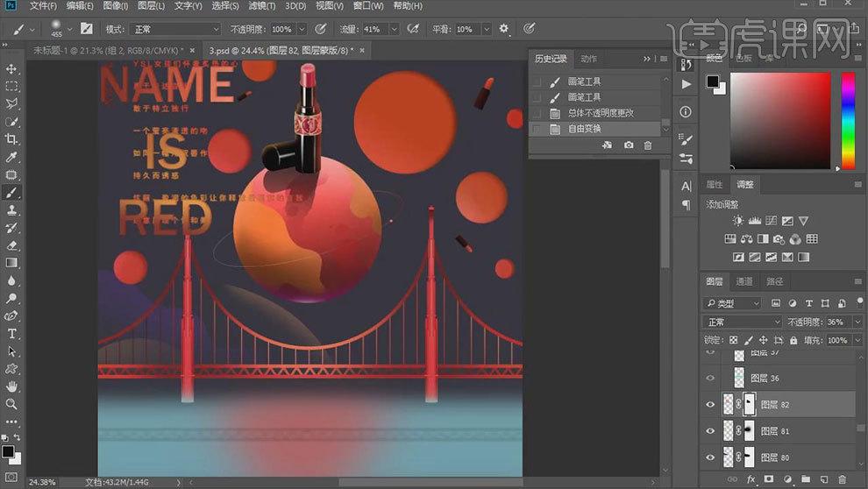Screen dimensions: 868x489
Task: Open brush smoothing options gear
Action: pyautogui.click(x=504, y=28)
